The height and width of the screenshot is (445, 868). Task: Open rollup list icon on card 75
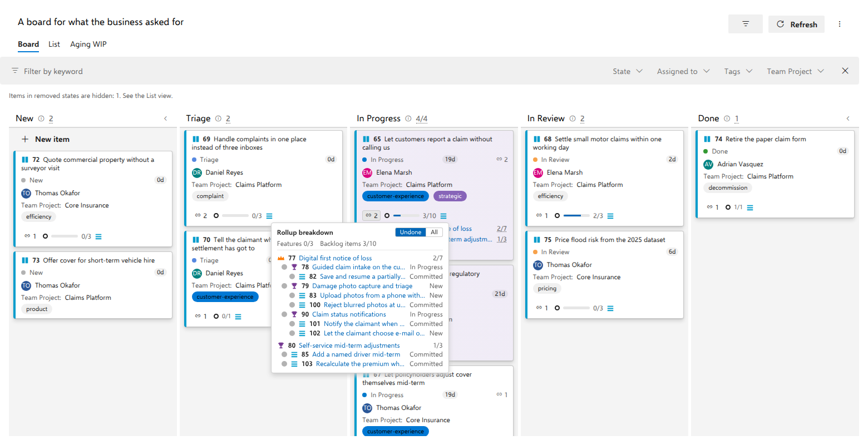pyautogui.click(x=610, y=308)
